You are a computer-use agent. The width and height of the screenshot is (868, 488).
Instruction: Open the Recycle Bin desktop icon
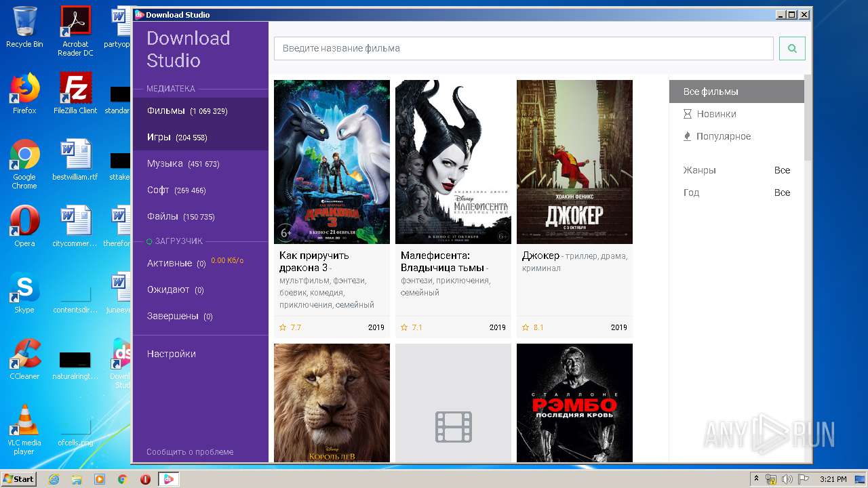(24, 27)
